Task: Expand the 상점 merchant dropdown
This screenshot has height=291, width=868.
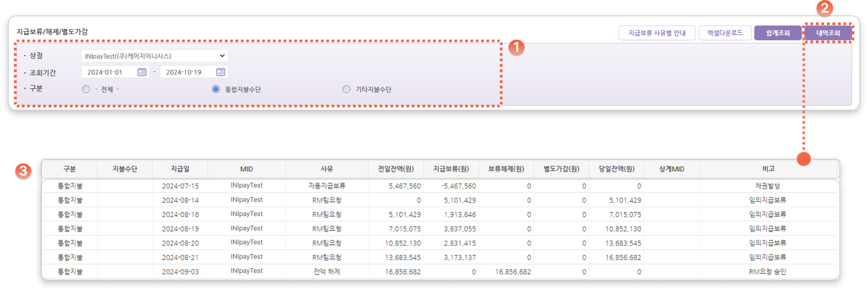Action: pos(155,56)
